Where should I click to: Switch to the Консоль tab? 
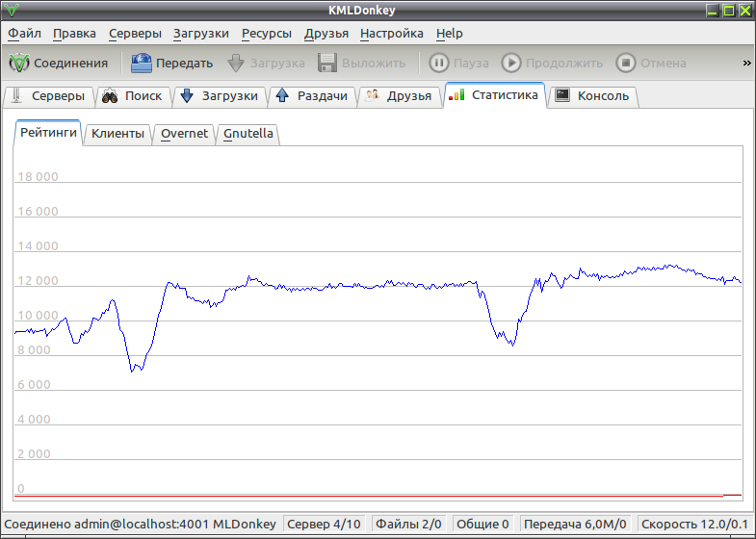(x=593, y=96)
